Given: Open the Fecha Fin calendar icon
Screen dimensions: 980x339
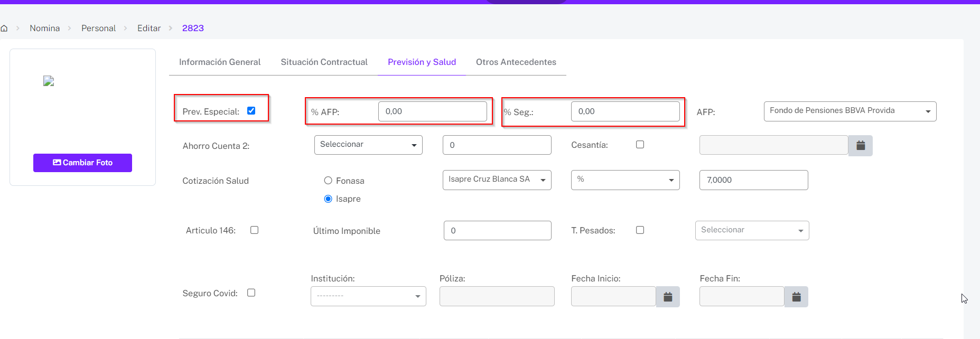Looking at the screenshot, I should coord(796,297).
